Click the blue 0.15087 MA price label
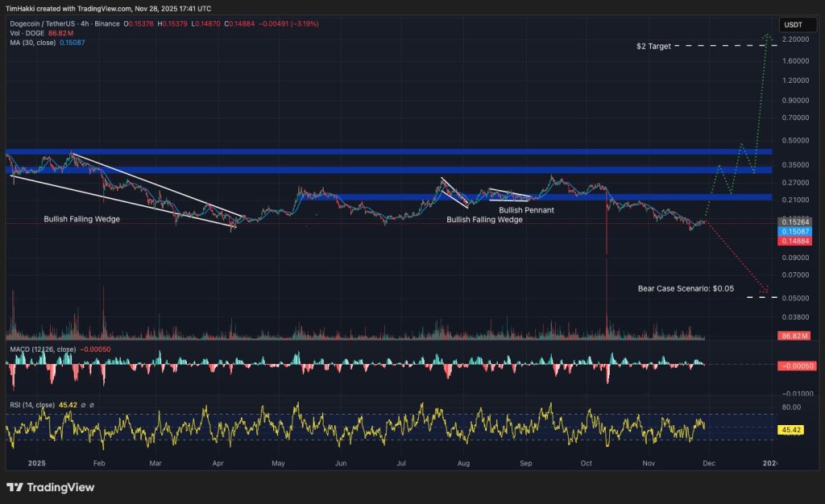Viewport: 825px width, 504px height. (x=794, y=230)
